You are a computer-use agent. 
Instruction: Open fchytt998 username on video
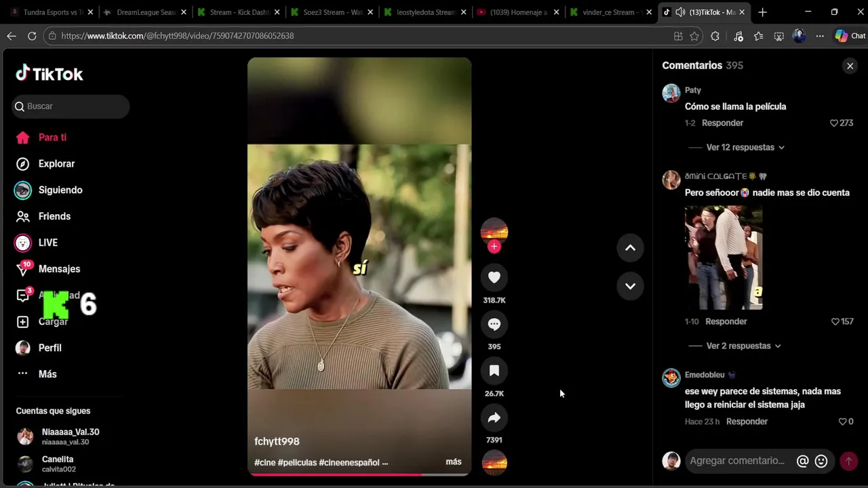click(x=277, y=441)
